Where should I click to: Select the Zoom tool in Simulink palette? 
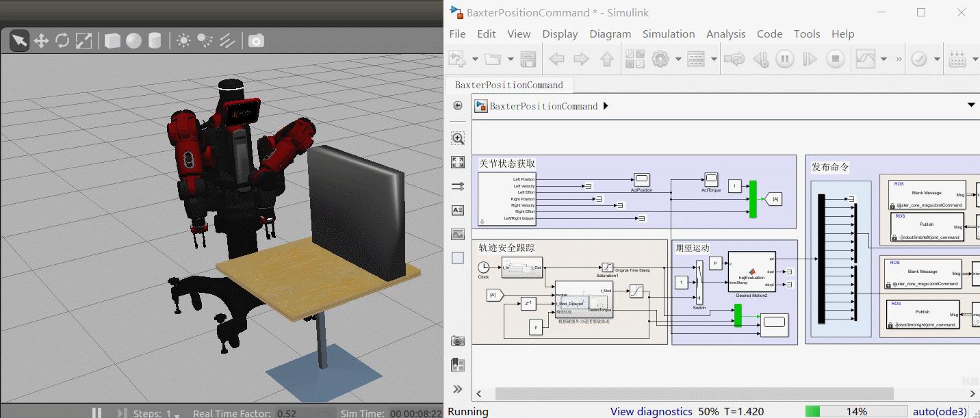458,138
